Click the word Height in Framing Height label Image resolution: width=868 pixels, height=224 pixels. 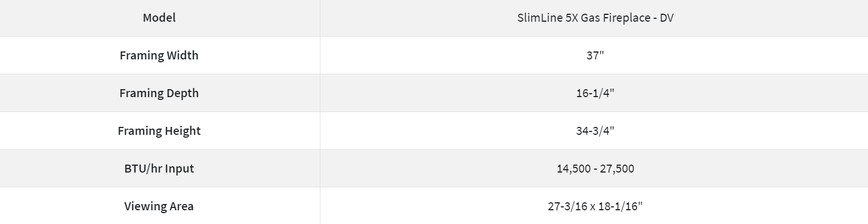[x=181, y=131]
